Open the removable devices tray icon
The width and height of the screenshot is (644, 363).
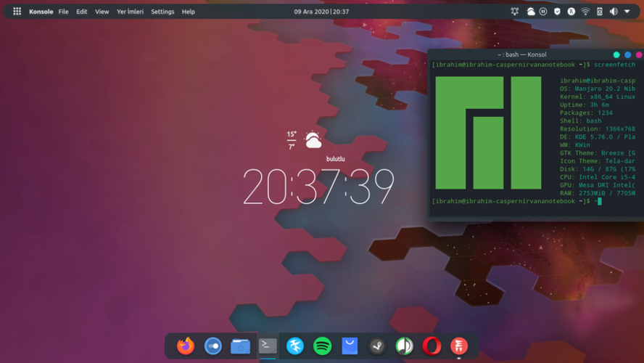point(600,12)
